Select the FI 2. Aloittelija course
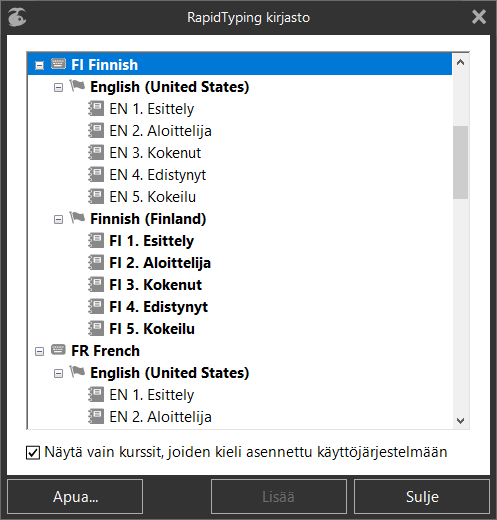497x520 pixels. 160,263
